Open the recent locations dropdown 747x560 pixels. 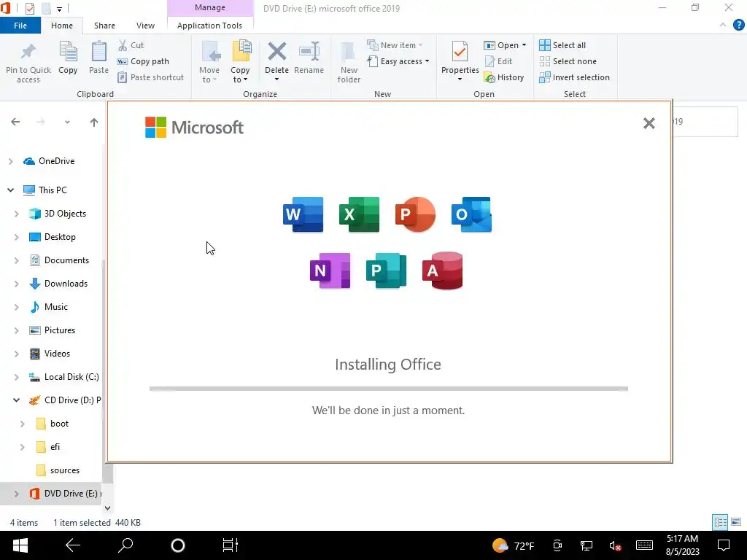(67, 122)
